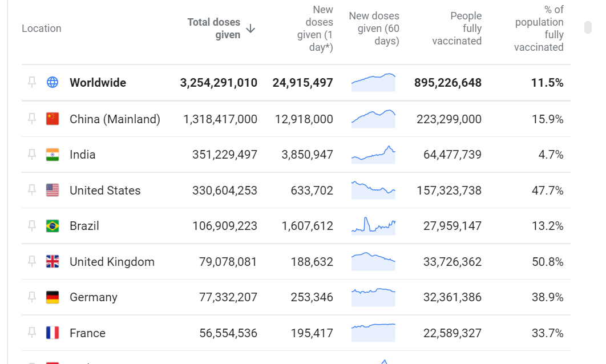Pin the France row

coord(32,333)
